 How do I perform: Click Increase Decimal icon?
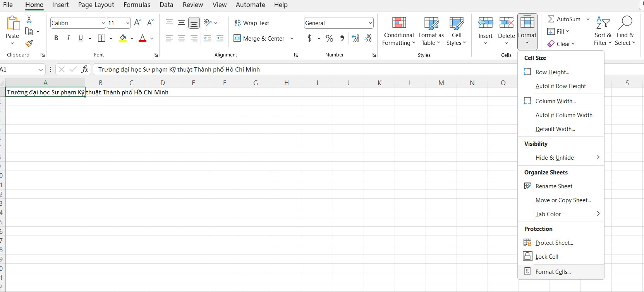(x=355, y=38)
